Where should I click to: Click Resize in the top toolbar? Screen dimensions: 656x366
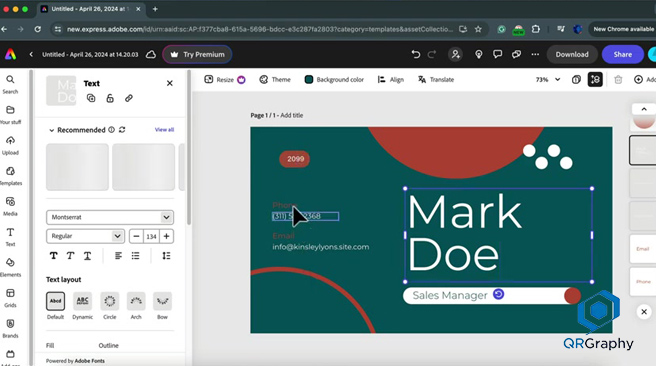pos(225,79)
